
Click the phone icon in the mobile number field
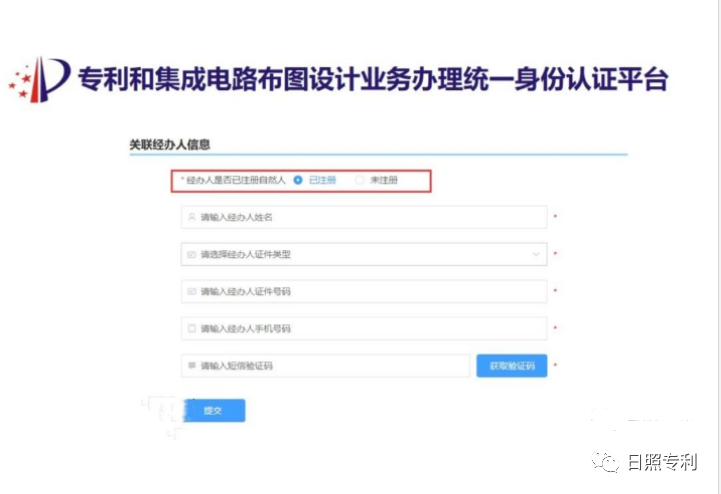tap(191, 328)
